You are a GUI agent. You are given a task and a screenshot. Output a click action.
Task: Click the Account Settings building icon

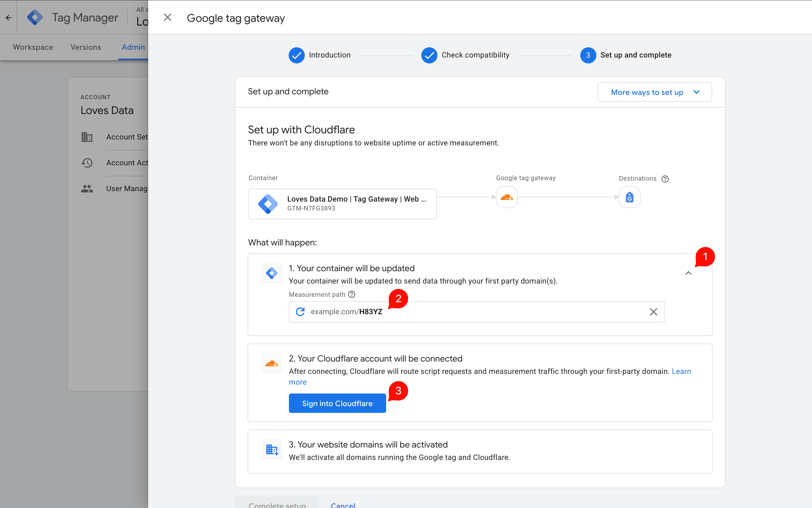87,137
